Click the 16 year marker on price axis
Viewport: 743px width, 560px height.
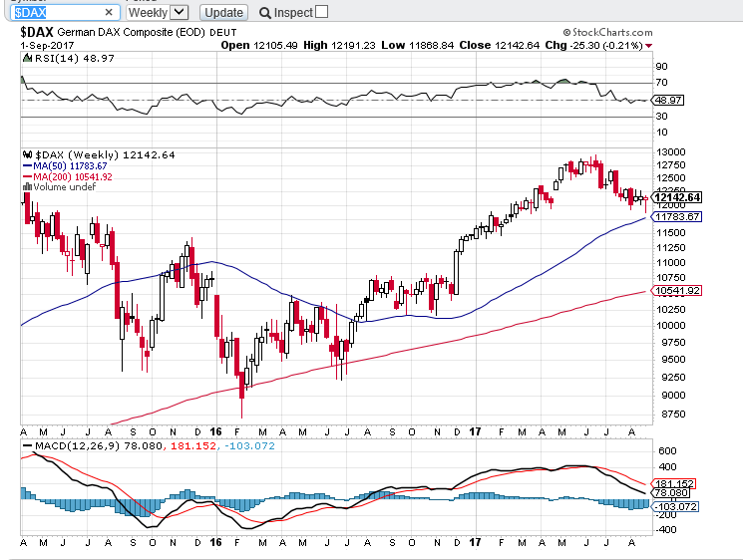215,431
